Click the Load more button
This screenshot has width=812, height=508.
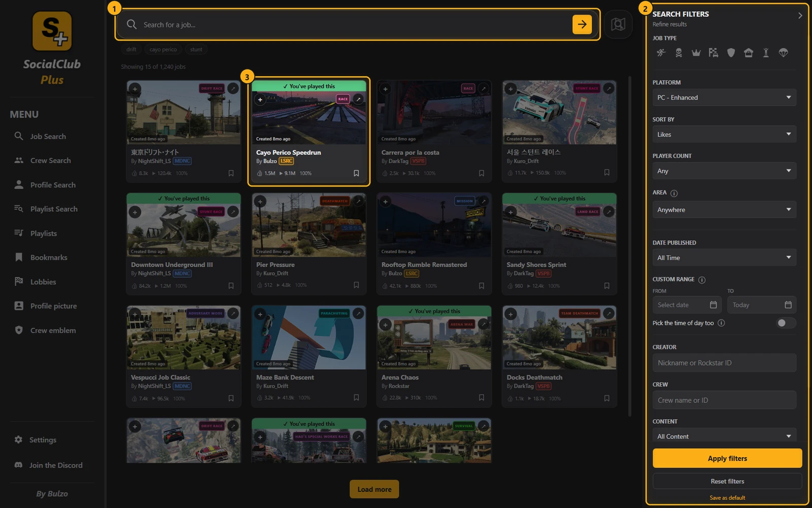pyautogui.click(x=374, y=489)
